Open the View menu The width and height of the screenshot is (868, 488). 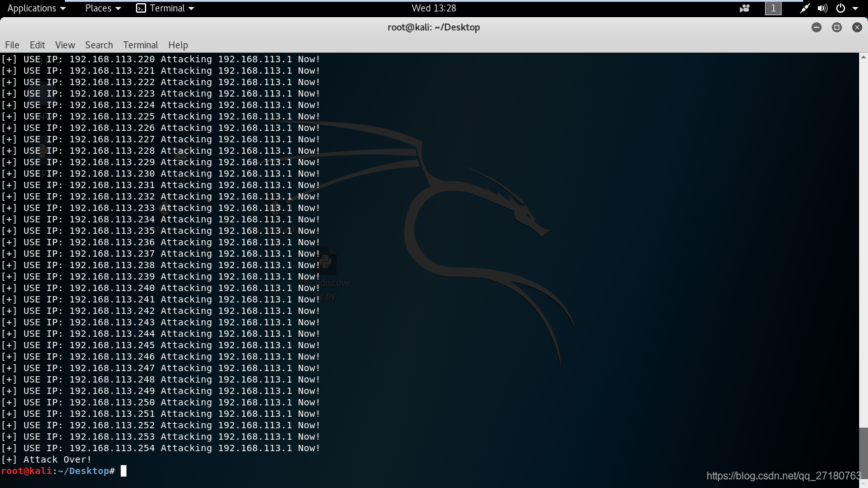(65, 45)
